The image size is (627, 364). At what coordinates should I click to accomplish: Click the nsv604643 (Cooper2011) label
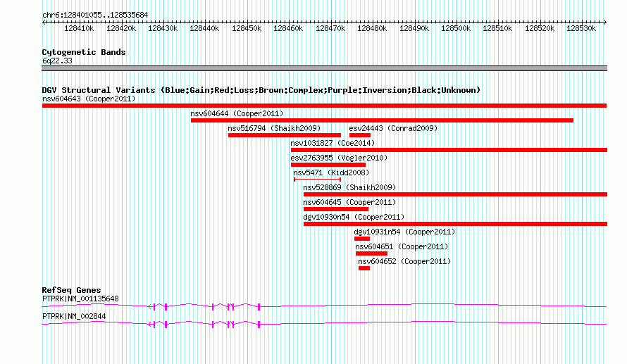89,99
